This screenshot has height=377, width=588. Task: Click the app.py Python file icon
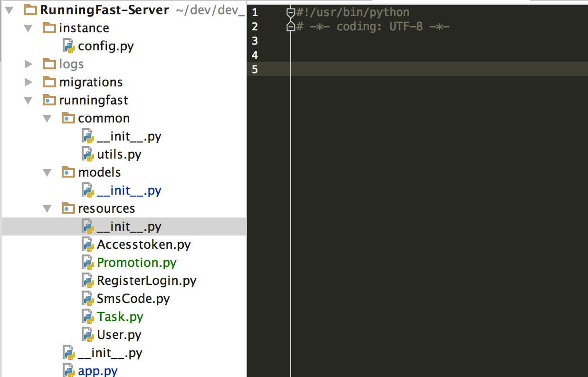pos(69,371)
